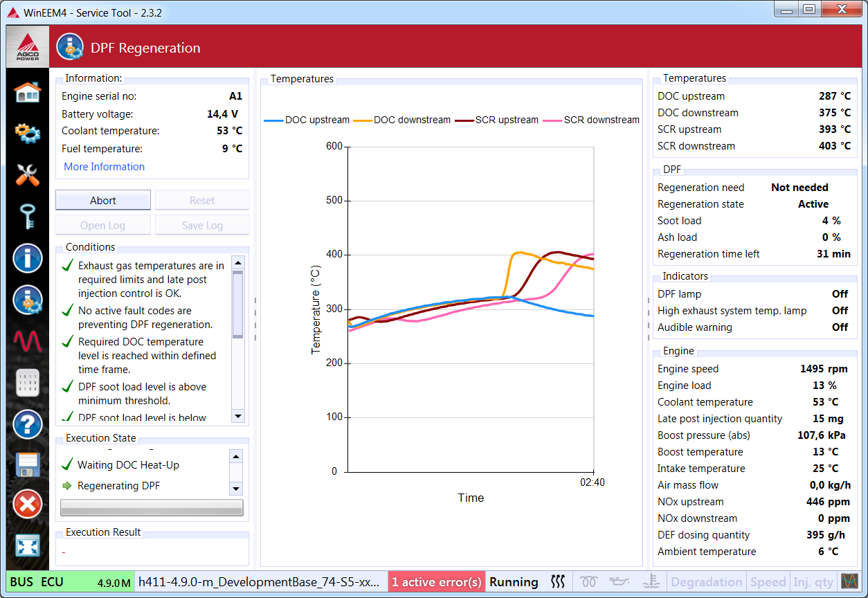Click the red X icon in sidebar
This screenshot has height=598, width=868.
[x=28, y=505]
